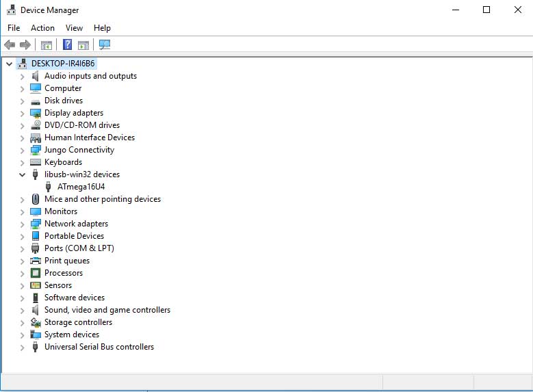This screenshot has width=533, height=392.
Task: Click the Back arrow toolbar icon
Action: pyautogui.click(x=10, y=44)
